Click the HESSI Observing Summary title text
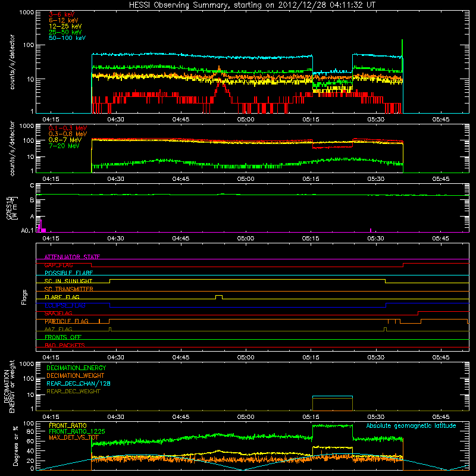Viewport: 476px width, 476px height. tap(252, 5)
